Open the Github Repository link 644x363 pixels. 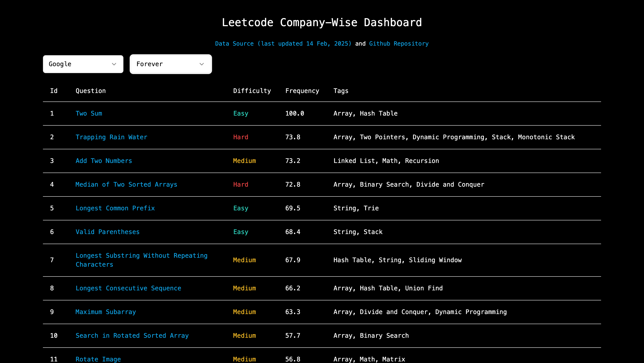click(399, 44)
